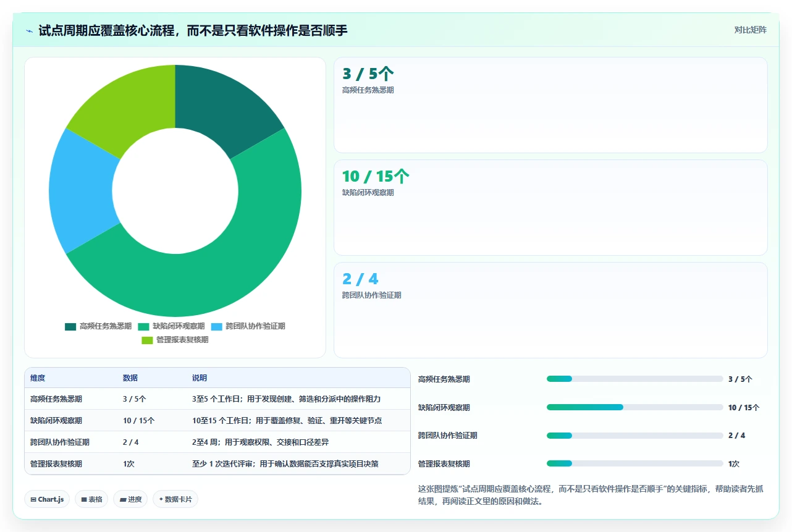
Task: Click the 说明 column header
Action: (200, 378)
